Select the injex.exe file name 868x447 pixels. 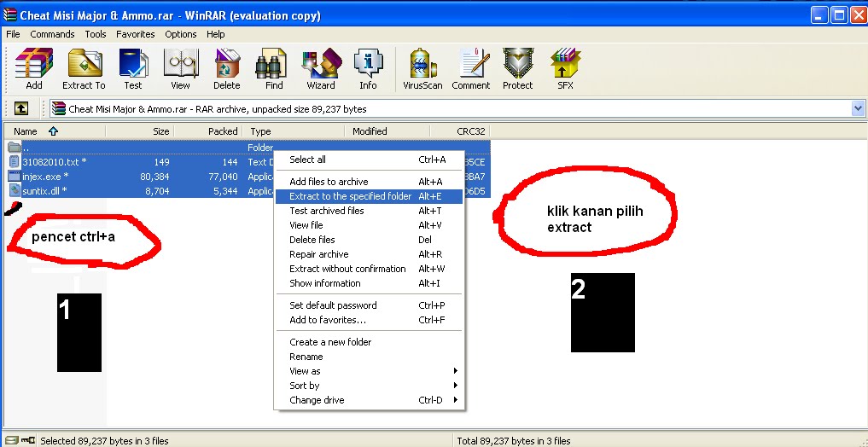(x=46, y=177)
